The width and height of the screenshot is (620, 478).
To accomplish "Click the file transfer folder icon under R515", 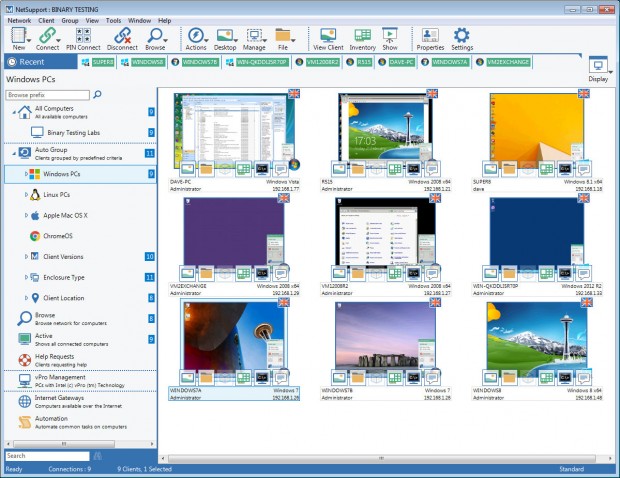I will [x=358, y=169].
